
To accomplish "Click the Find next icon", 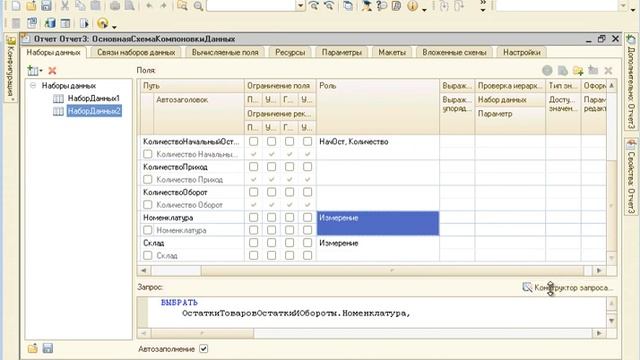I will point(313,6).
